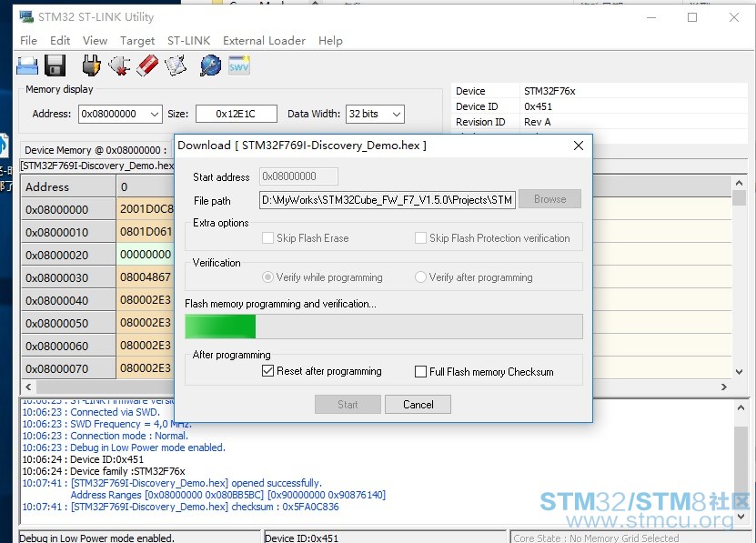
Task: Click the Disconnect from target icon
Action: click(x=119, y=65)
